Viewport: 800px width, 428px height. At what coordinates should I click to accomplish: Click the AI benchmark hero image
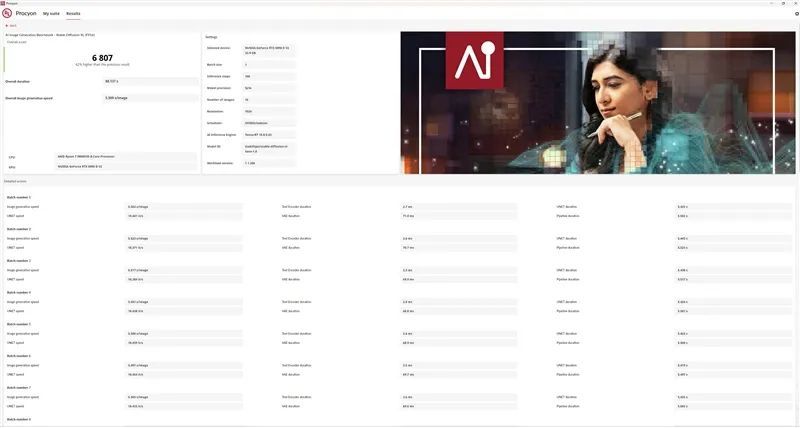click(x=597, y=103)
